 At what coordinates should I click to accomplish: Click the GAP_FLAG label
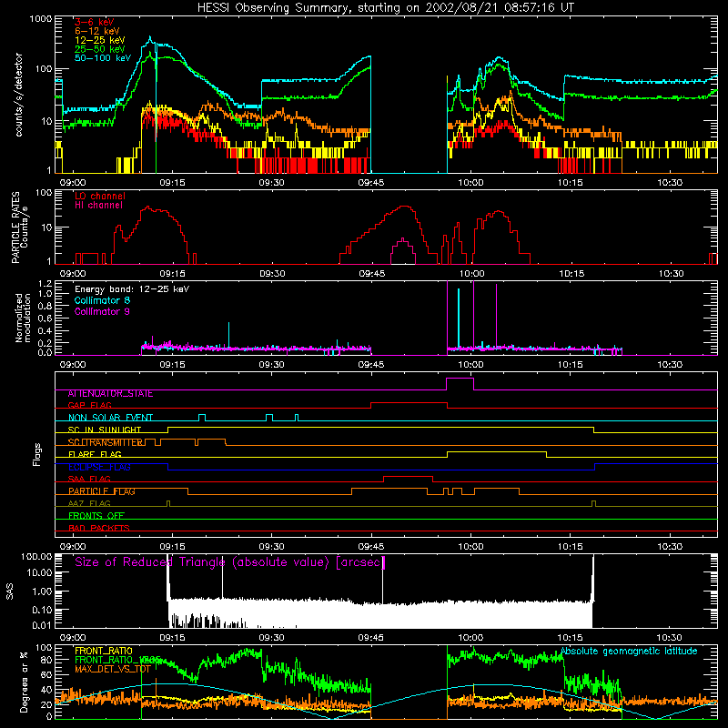pyautogui.click(x=89, y=405)
